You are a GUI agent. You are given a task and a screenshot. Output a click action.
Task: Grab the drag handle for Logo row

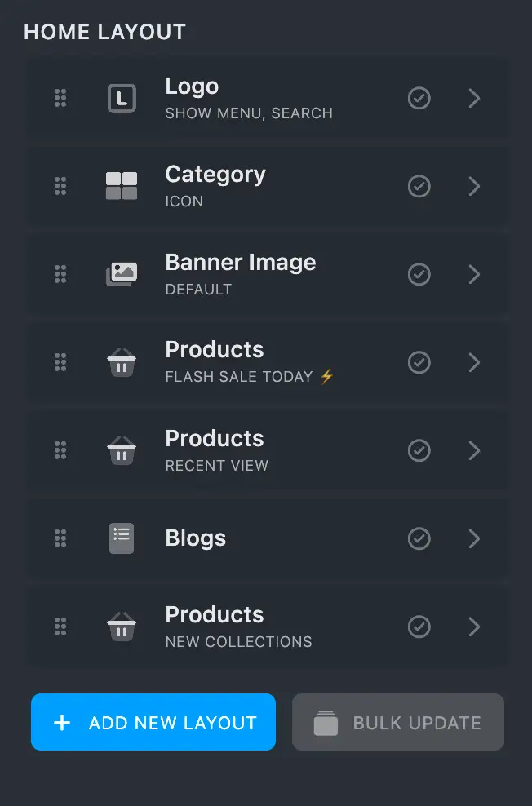pos(60,99)
